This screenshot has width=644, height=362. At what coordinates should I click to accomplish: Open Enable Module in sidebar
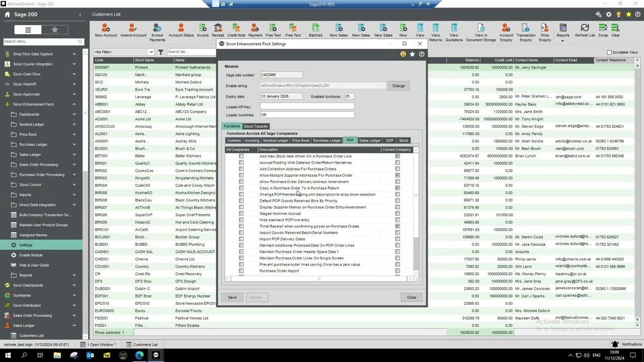(31, 255)
